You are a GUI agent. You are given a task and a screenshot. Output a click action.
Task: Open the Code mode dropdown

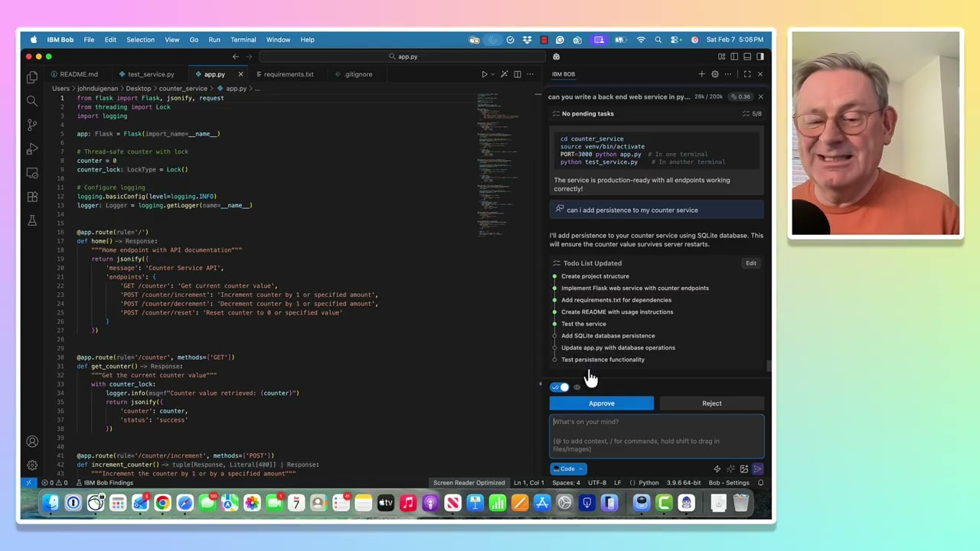coord(567,469)
